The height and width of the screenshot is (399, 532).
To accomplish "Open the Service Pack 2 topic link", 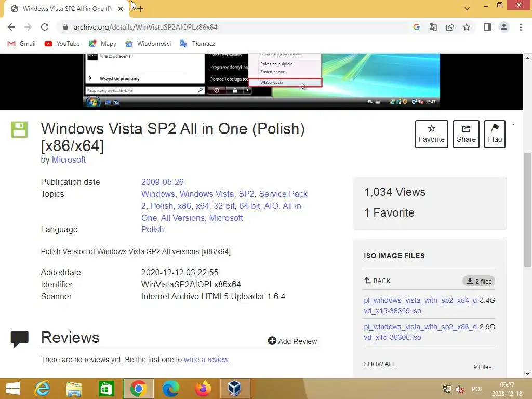I will pos(283,194).
